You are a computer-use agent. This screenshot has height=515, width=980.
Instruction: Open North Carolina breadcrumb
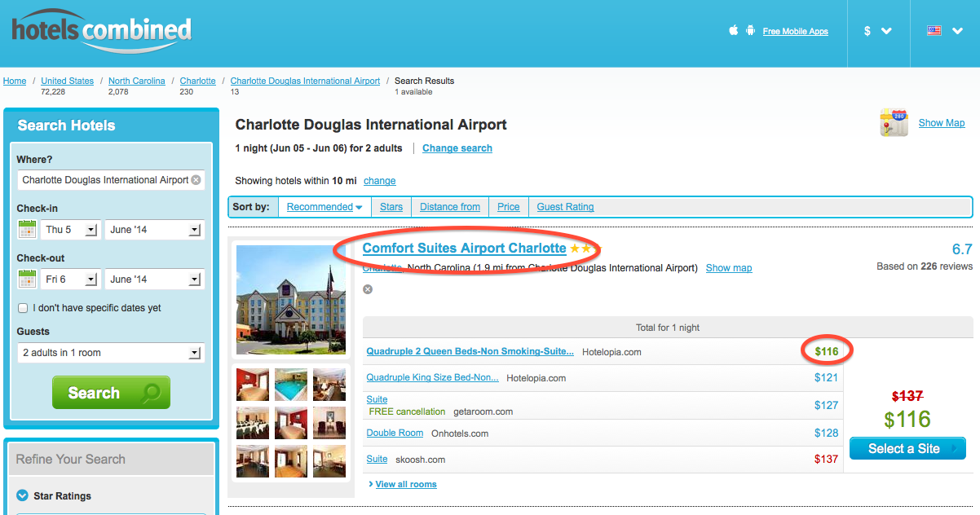tap(137, 81)
